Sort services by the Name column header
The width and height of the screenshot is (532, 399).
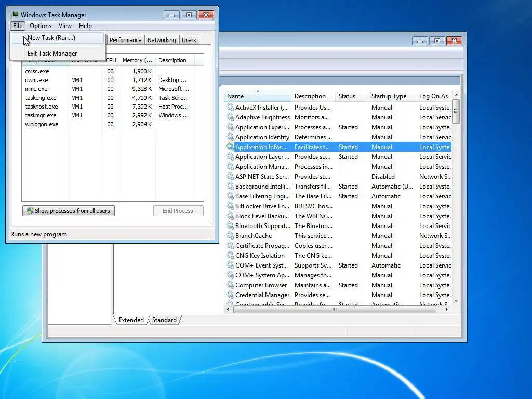257,96
